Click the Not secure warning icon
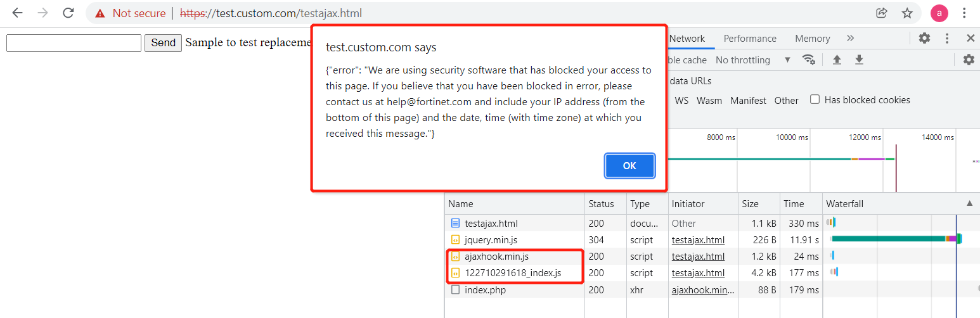 (x=100, y=13)
